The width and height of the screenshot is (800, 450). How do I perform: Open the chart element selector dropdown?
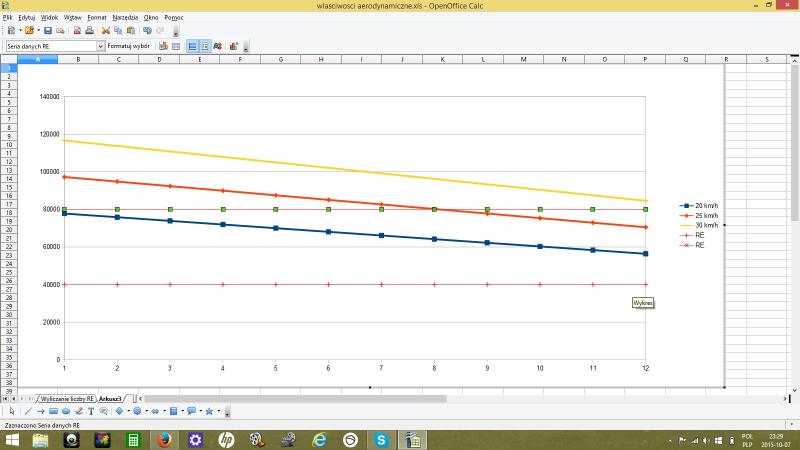point(100,46)
